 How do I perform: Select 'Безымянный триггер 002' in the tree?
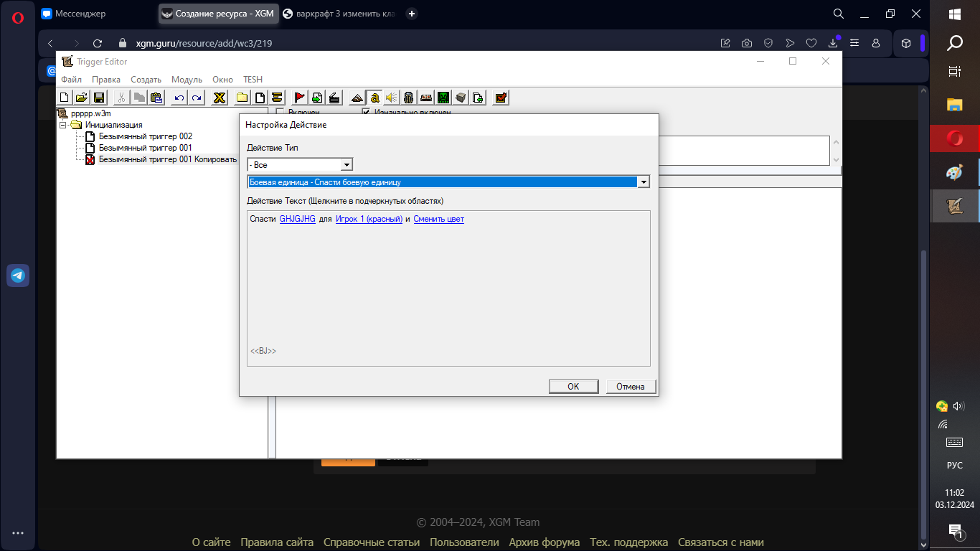click(x=145, y=136)
